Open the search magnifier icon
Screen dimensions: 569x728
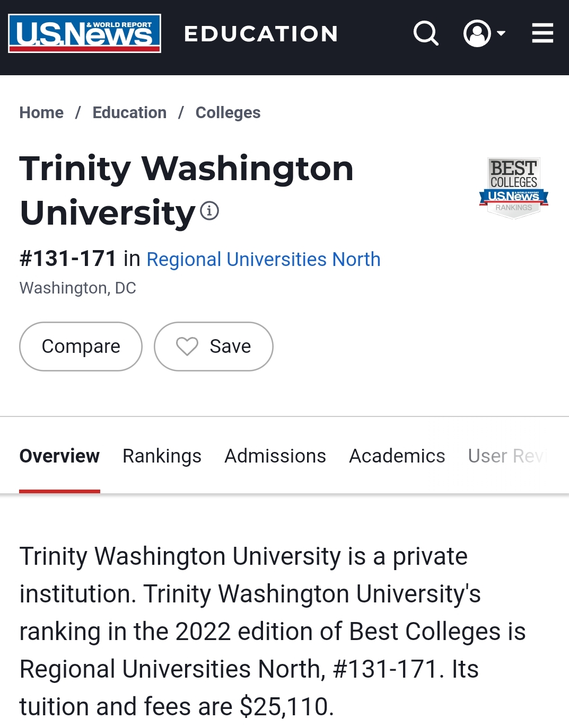[x=425, y=33]
